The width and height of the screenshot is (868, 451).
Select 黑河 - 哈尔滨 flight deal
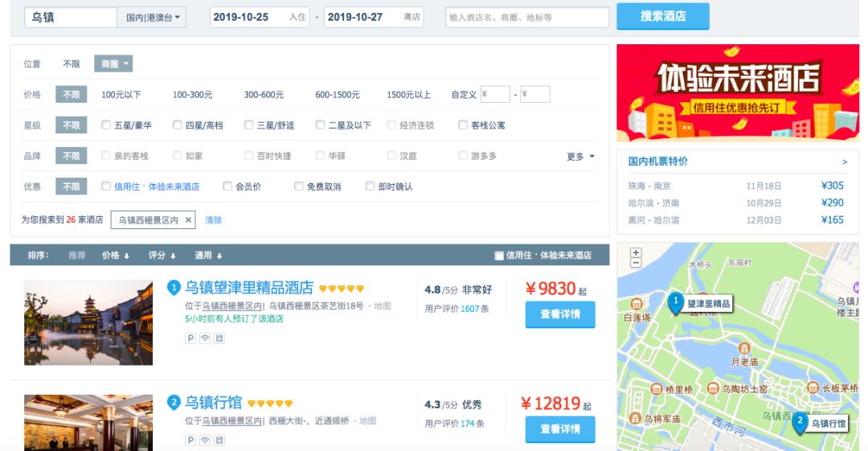coord(735,220)
